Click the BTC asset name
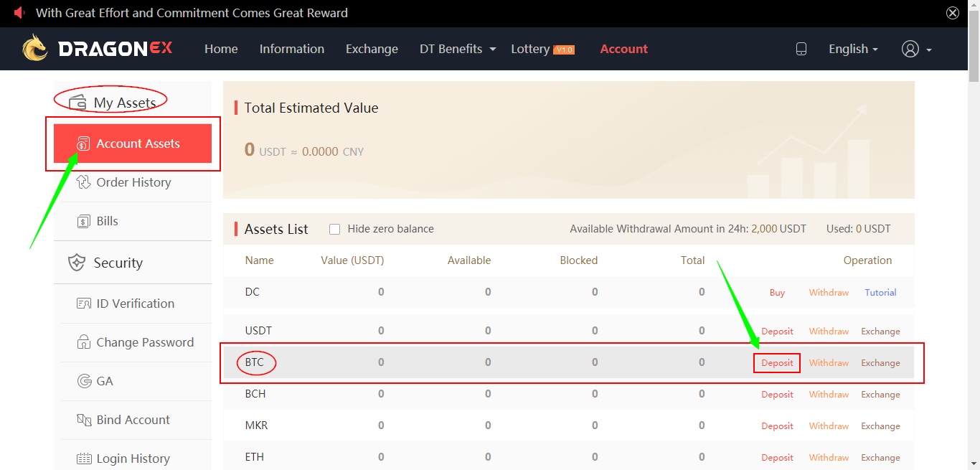The image size is (980, 470). tap(255, 362)
